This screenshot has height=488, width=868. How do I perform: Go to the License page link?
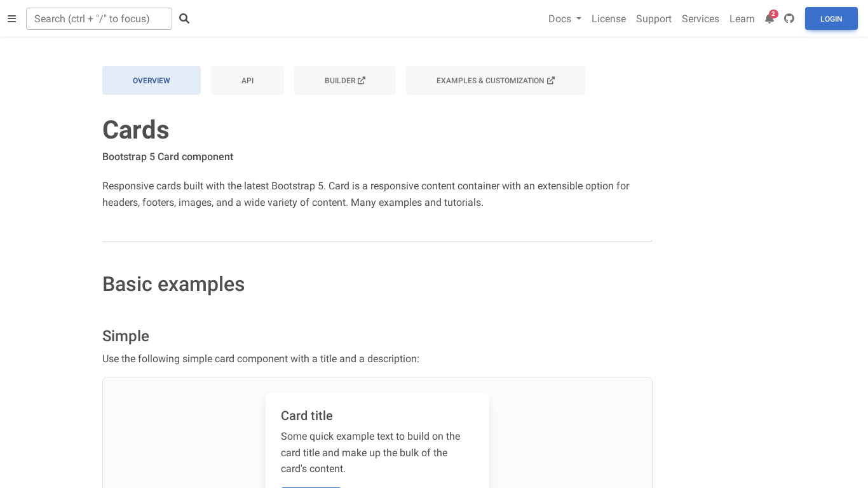pyautogui.click(x=608, y=19)
